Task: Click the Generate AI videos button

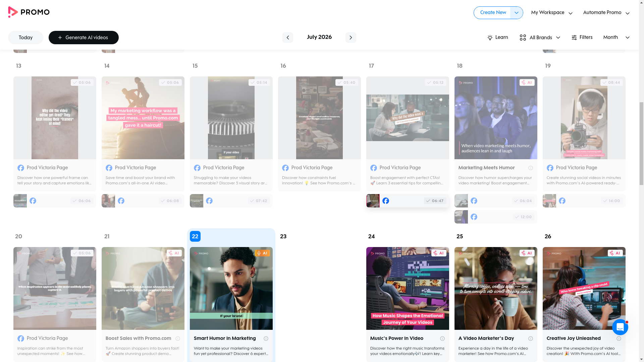Action: [x=84, y=38]
